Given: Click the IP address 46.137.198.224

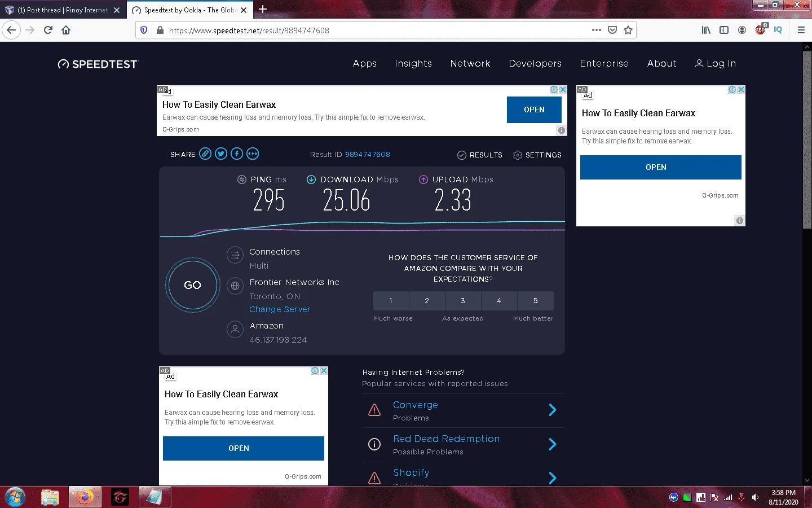Looking at the screenshot, I should 278,340.
